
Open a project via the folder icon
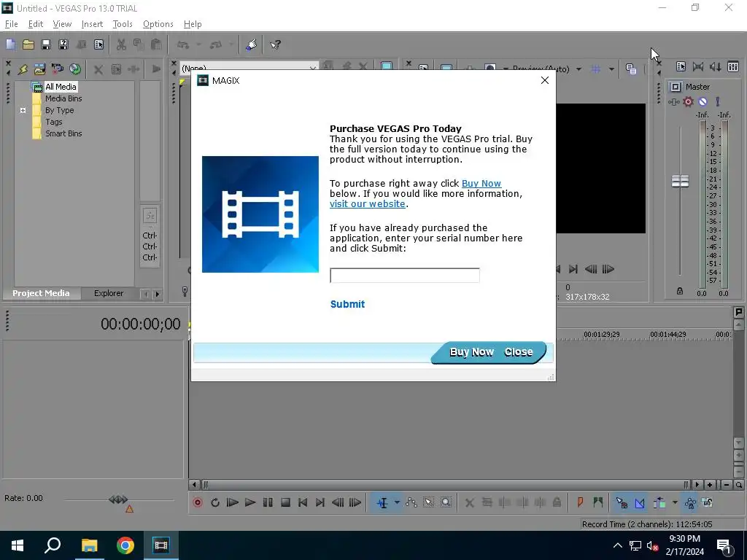point(28,44)
